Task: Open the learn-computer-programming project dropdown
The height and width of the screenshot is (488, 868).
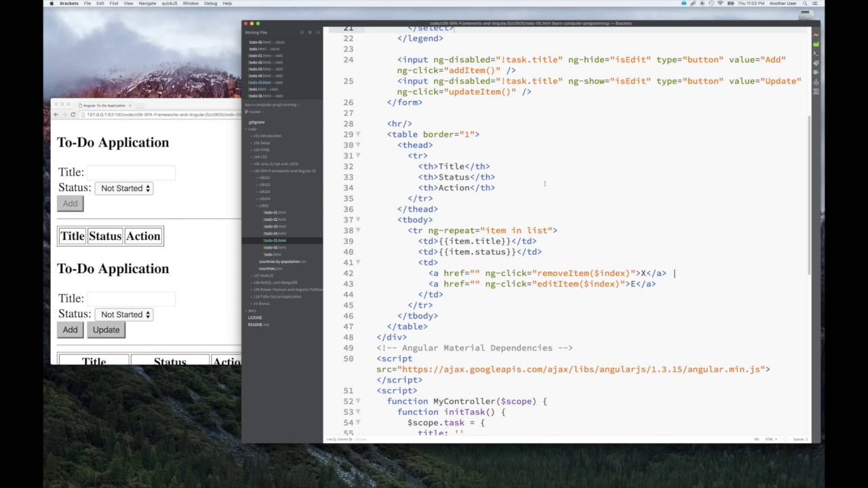Action: (x=271, y=105)
